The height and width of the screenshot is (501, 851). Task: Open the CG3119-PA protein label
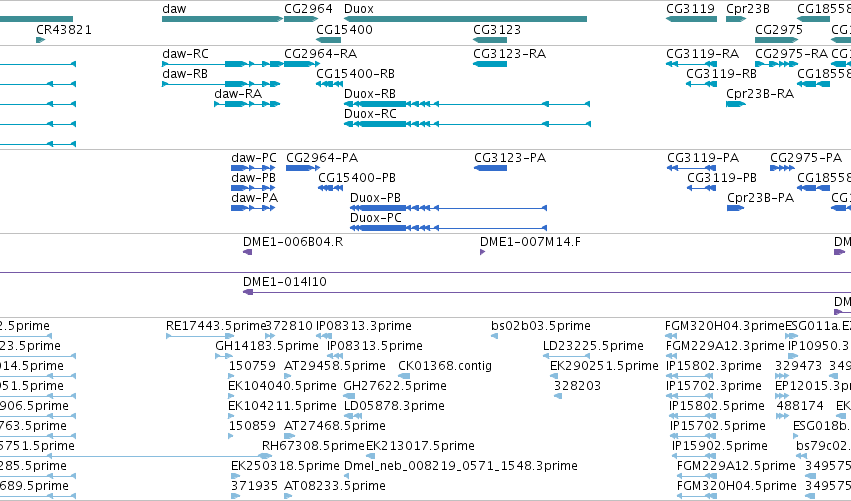point(703,158)
